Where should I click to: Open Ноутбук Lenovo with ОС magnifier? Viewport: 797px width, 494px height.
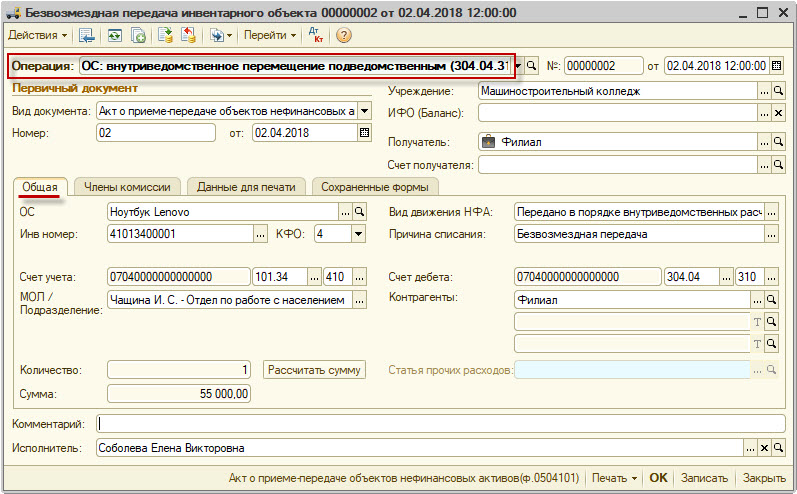coord(359,212)
